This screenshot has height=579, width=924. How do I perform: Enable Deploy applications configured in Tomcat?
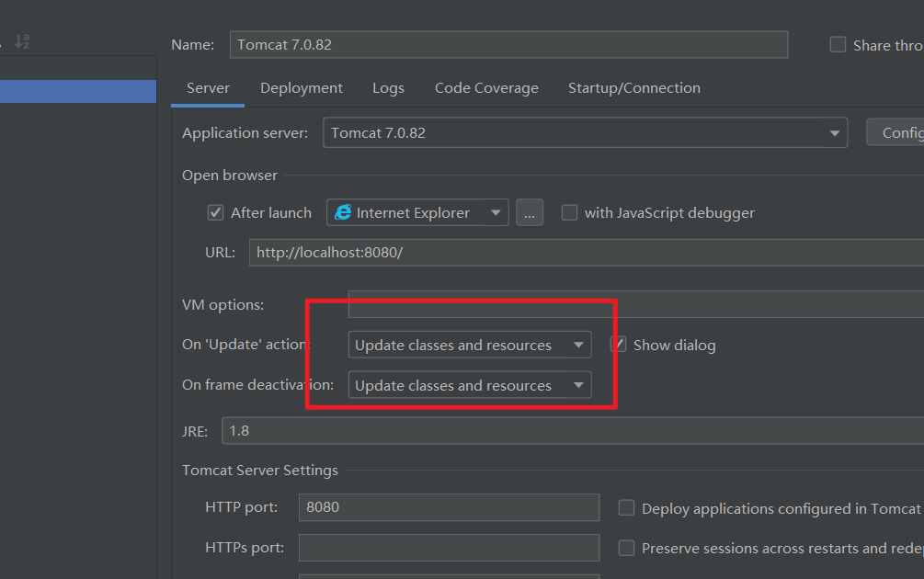626,507
